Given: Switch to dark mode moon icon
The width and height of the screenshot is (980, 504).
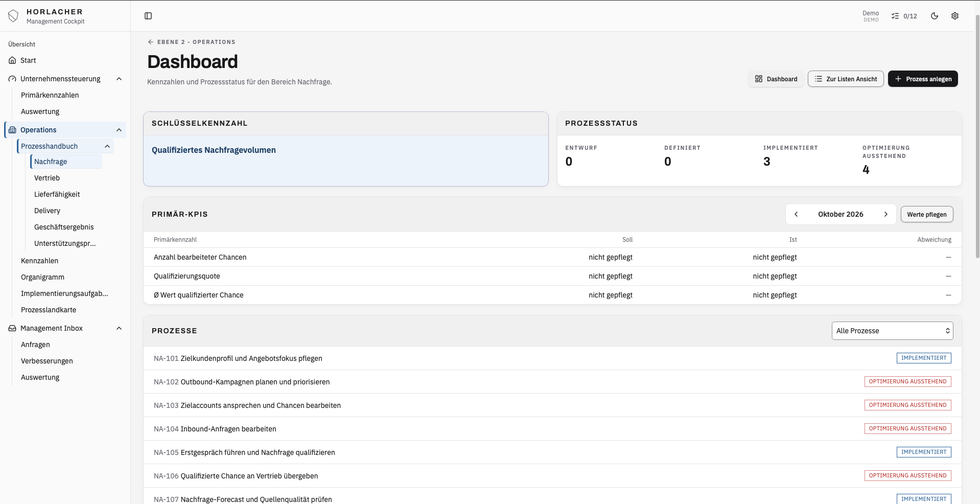Looking at the screenshot, I should point(935,16).
